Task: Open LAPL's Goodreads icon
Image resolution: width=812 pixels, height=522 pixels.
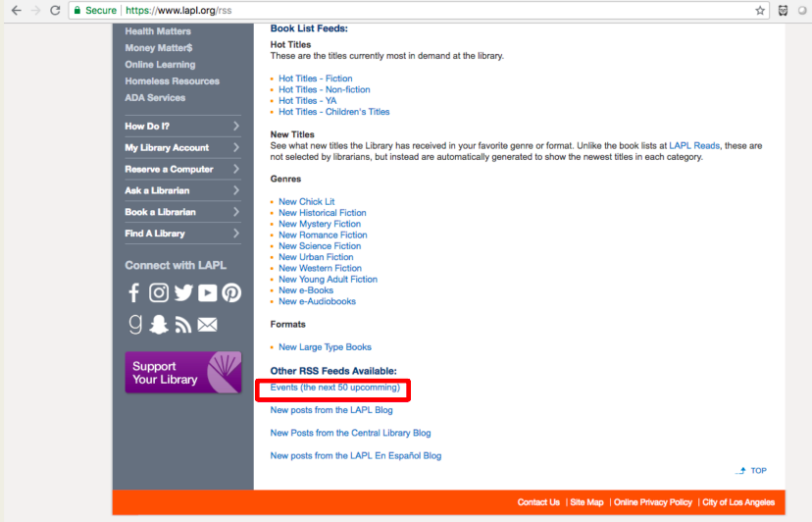Action: click(x=135, y=325)
